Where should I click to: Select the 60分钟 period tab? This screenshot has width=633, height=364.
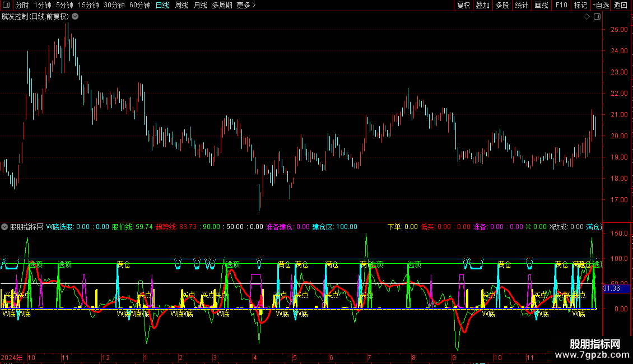[x=139, y=5]
